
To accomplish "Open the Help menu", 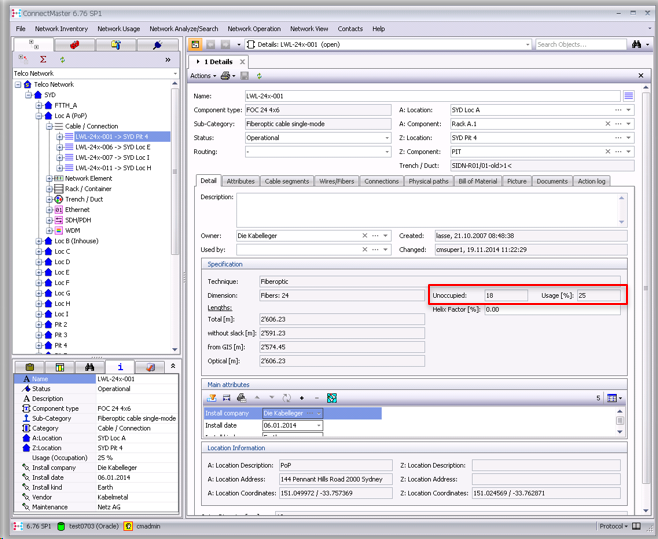I will coord(379,29).
